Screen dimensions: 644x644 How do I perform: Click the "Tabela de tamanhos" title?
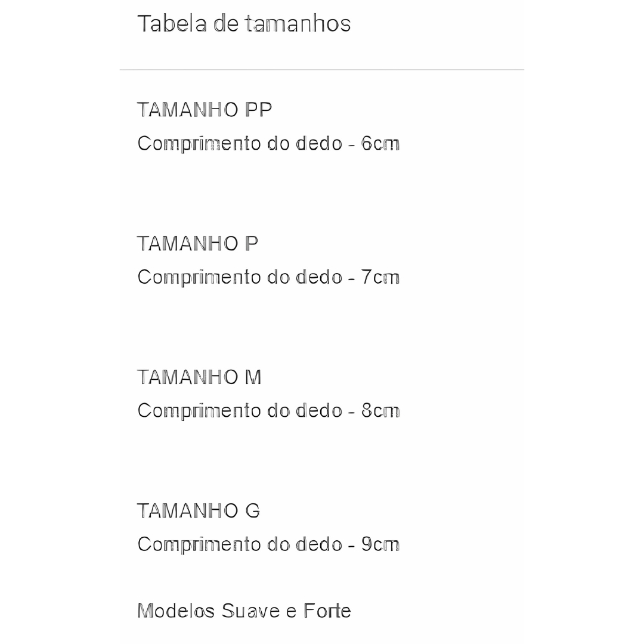(x=244, y=24)
